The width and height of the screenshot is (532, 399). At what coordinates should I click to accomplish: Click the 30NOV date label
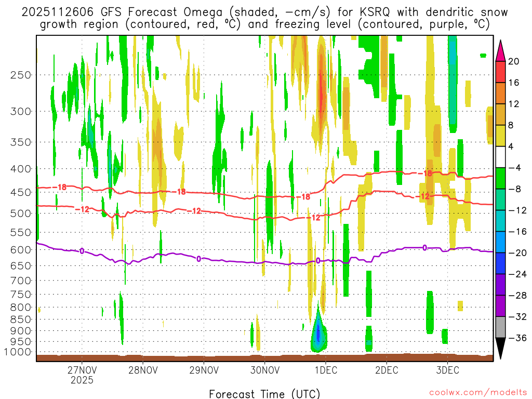click(265, 370)
